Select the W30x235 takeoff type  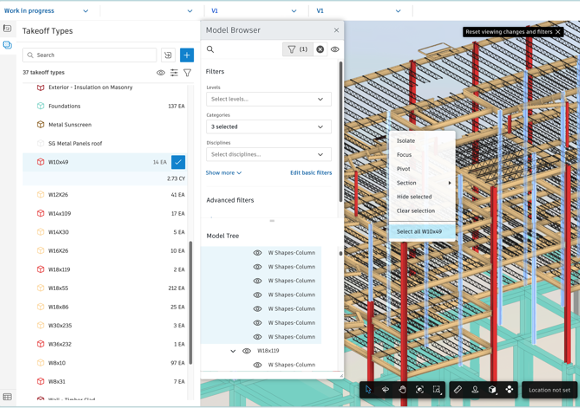[104, 326]
